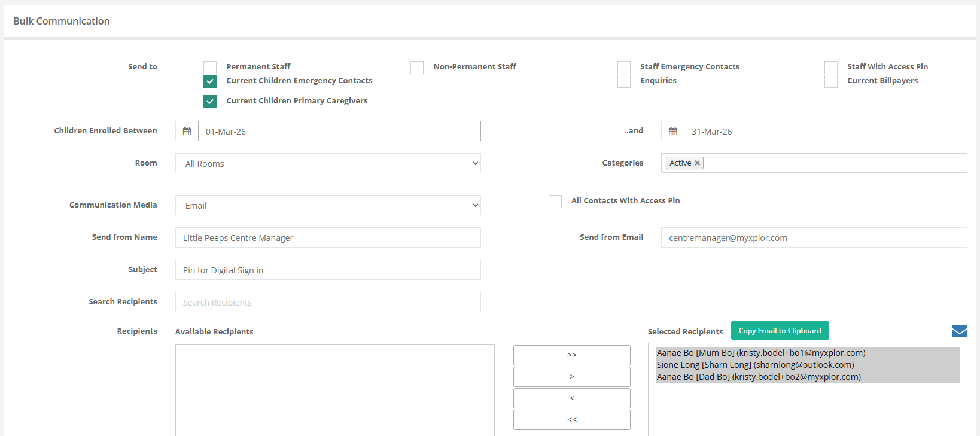Screen dimensions: 980x436
Task: Tick Staff Emergency Contacts checkbox
Action: coord(624,67)
